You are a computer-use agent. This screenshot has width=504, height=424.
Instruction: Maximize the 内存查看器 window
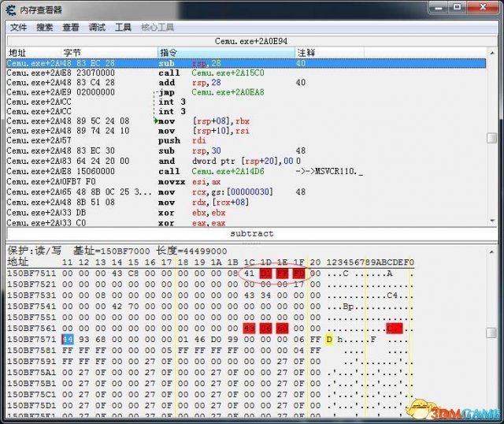[457, 7]
